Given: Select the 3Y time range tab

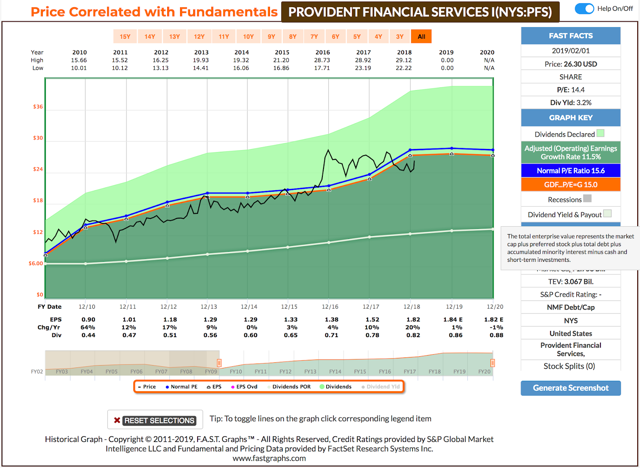Looking at the screenshot, I should (x=400, y=37).
